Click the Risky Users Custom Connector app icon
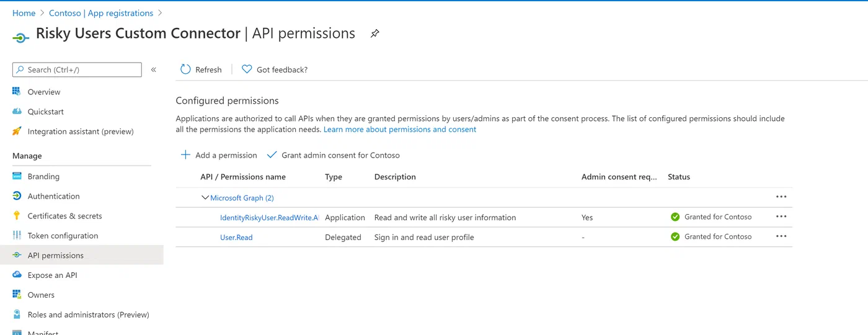 20,38
